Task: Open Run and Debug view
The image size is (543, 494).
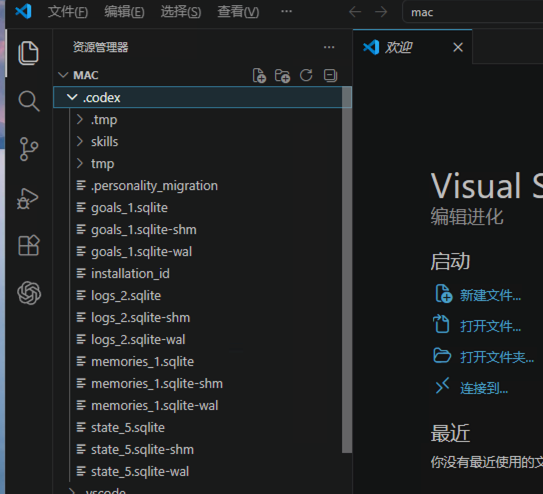Action: (x=28, y=199)
